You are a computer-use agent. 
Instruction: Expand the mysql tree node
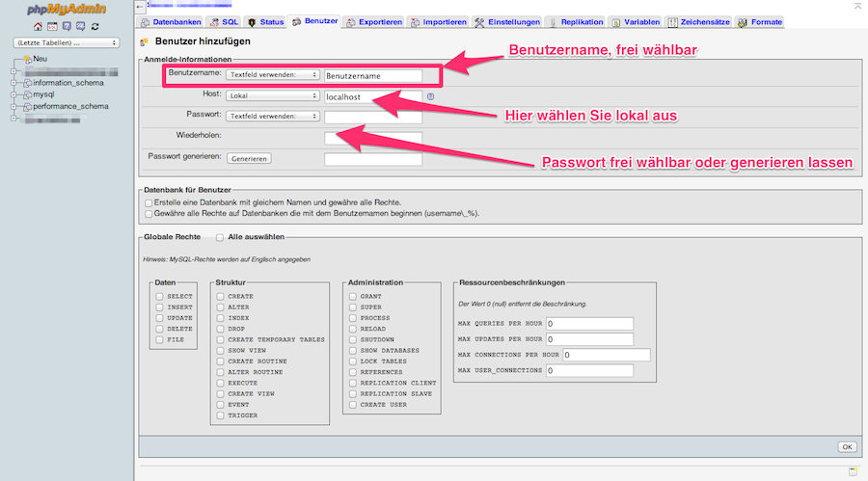coord(14,94)
